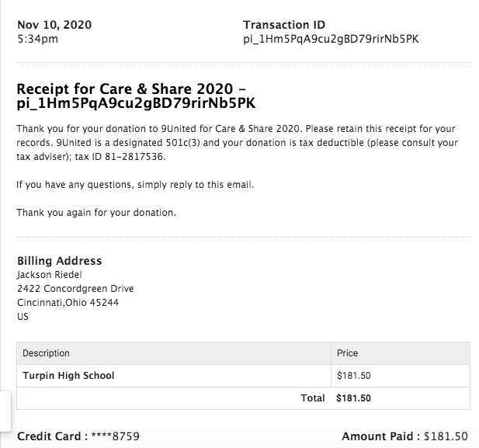Click the Total amount $181.50
Screen dimensions: 479x448
pyautogui.click(x=353, y=398)
